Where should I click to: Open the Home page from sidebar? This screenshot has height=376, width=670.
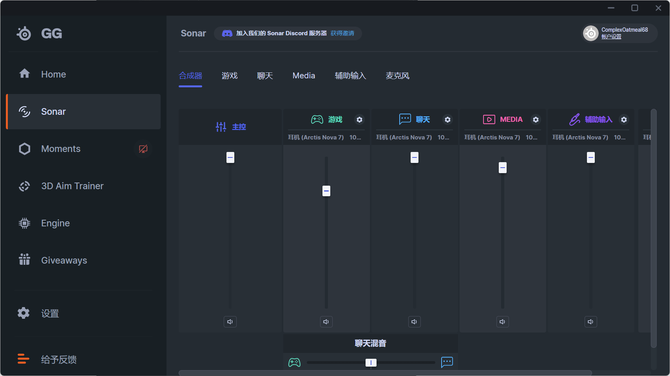pyautogui.click(x=84, y=74)
